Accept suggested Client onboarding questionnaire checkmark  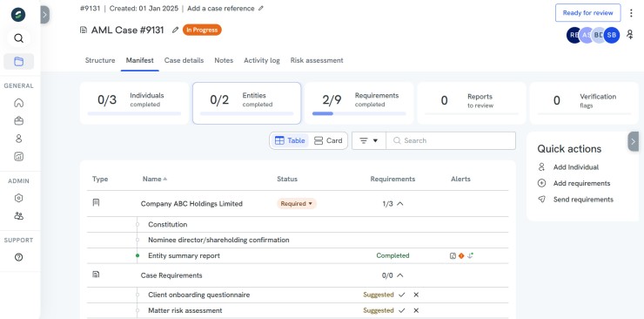(402, 295)
